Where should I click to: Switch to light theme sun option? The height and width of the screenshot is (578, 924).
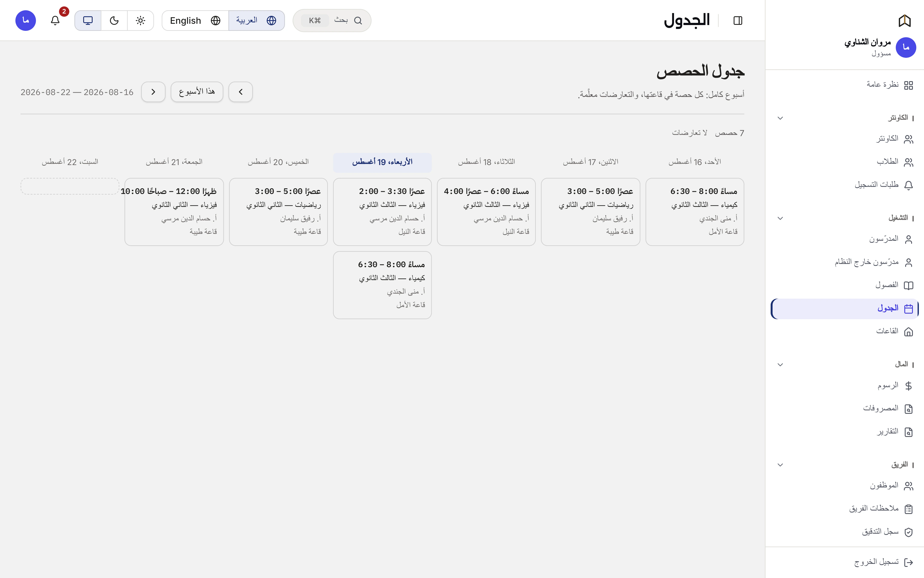pyautogui.click(x=141, y=20)
